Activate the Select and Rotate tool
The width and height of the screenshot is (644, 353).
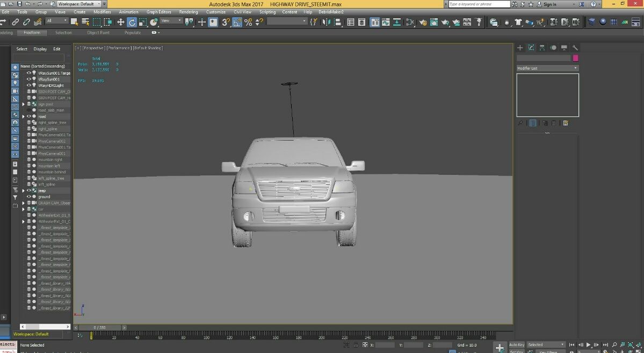click(x=132, y=22)
